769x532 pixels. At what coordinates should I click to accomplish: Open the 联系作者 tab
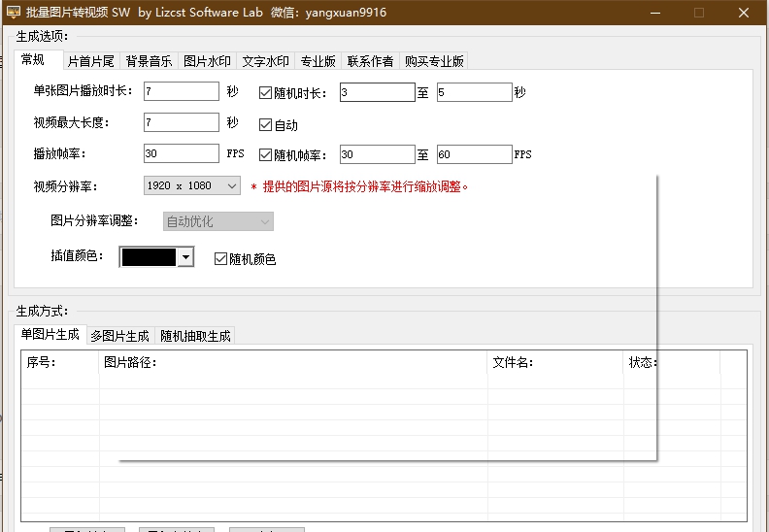(x=370, y=61)
